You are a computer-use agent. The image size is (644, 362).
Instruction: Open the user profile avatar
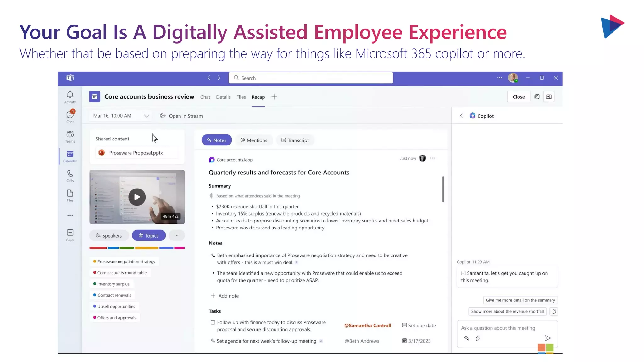513,78
